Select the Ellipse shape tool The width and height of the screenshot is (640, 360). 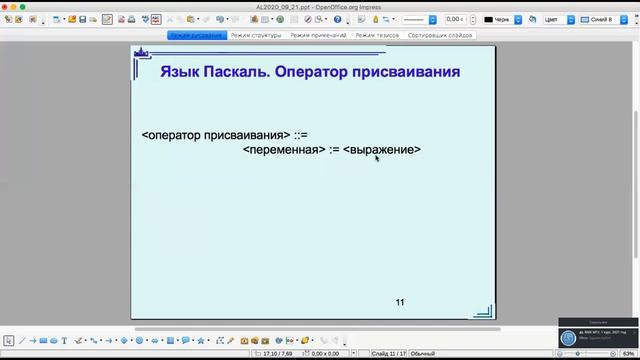(x=53, y=340)
